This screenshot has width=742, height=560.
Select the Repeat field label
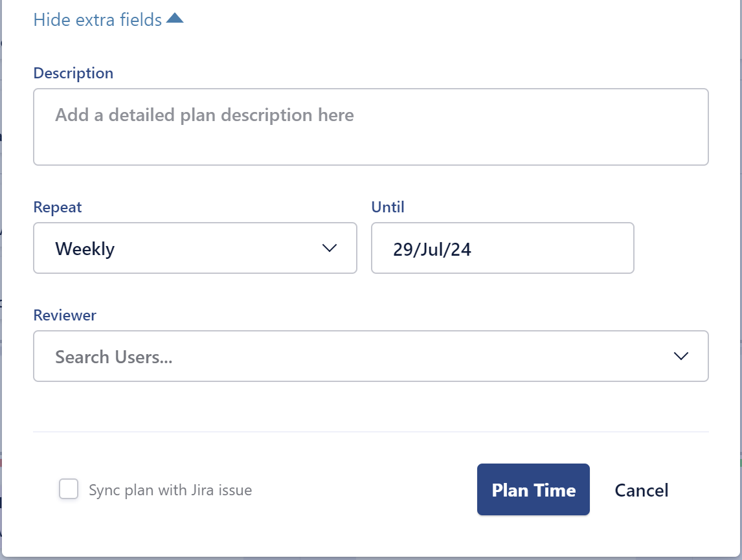tap(58, 207)
